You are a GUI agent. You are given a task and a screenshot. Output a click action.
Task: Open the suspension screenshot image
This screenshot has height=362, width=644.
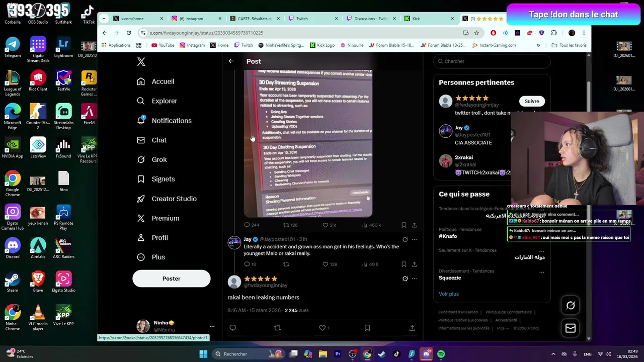(x=308, y=144)
